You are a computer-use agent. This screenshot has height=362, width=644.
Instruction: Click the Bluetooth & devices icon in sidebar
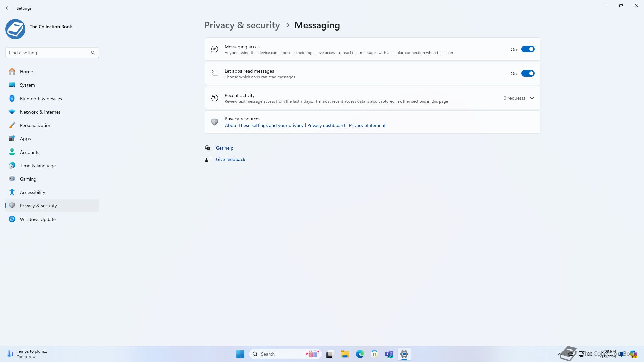click(12, 99)
